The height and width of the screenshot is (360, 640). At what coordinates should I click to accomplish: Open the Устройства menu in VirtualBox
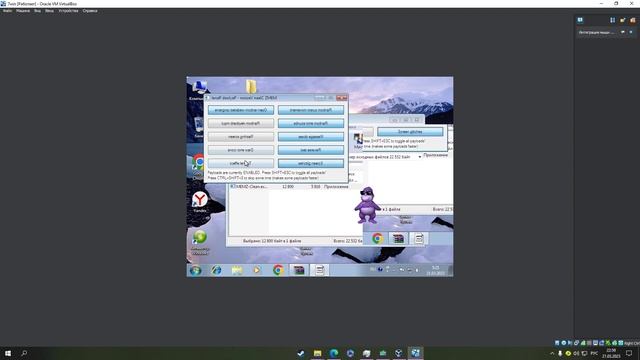point(68,11)
